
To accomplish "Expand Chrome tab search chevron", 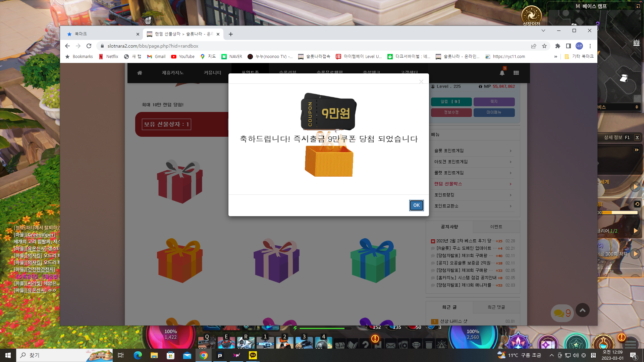I will pyautogui.click(x=543, y=31).
